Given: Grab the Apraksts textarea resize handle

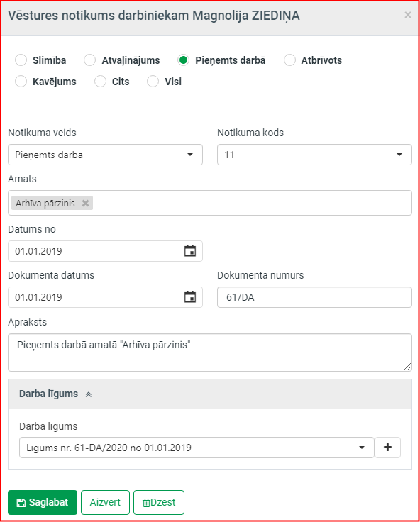Looking at the screenshot, I should [x=407, y=367].
